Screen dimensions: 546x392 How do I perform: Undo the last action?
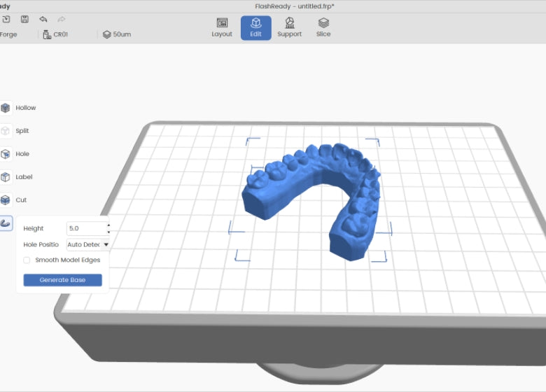43,19
